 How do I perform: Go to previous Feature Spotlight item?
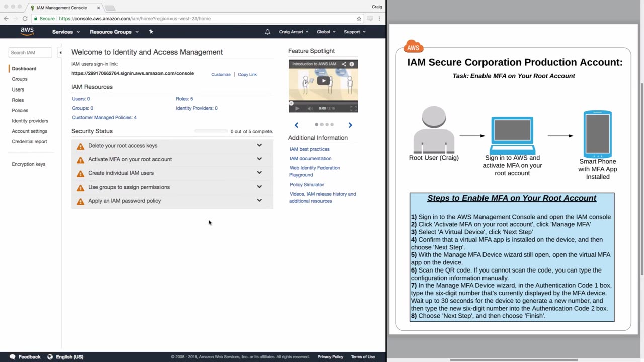coord(296,125)
